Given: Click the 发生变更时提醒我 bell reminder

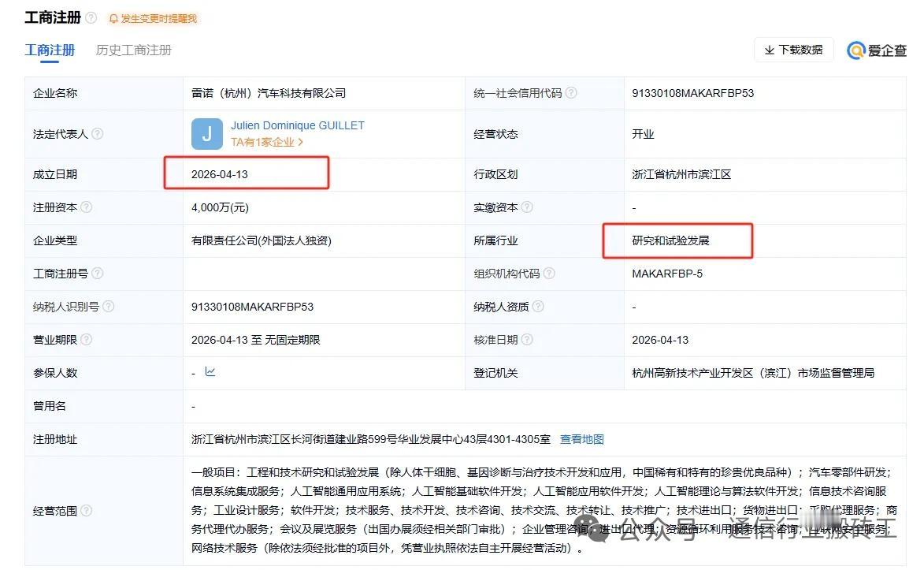Looking at the screenshot, I should point(153,19).
